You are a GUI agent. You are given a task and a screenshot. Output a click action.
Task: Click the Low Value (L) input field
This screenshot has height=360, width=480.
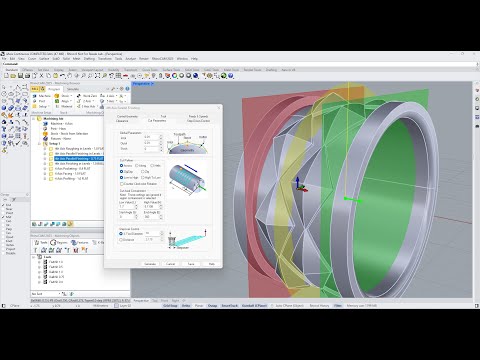(x=126, y=207)
